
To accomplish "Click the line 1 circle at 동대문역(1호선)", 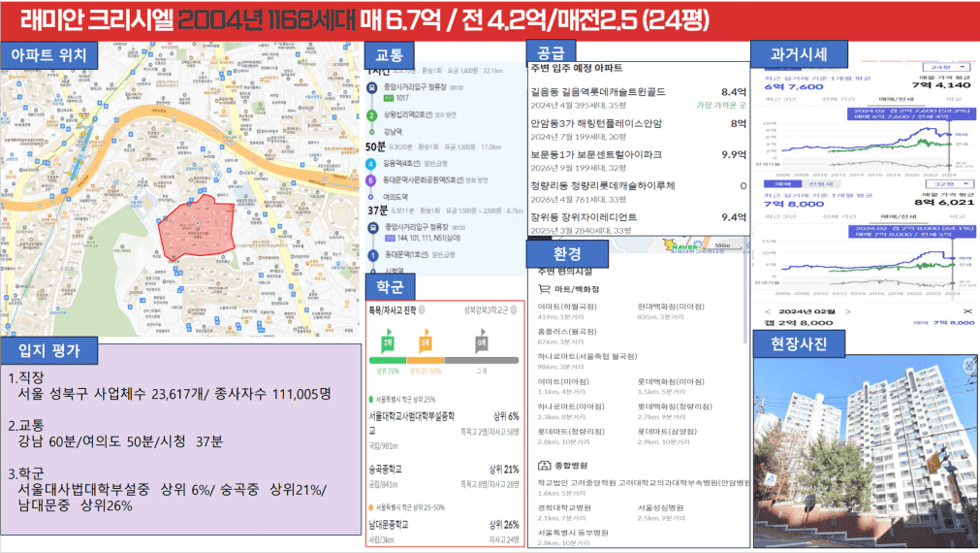I will pyautogui.click(x=373, y=255).
